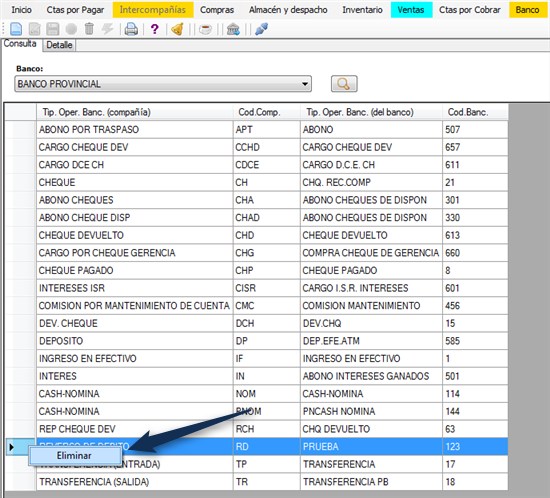
Task: Click the Tip. Oper. Banc. (del banco) header
Action: point(371,112)
